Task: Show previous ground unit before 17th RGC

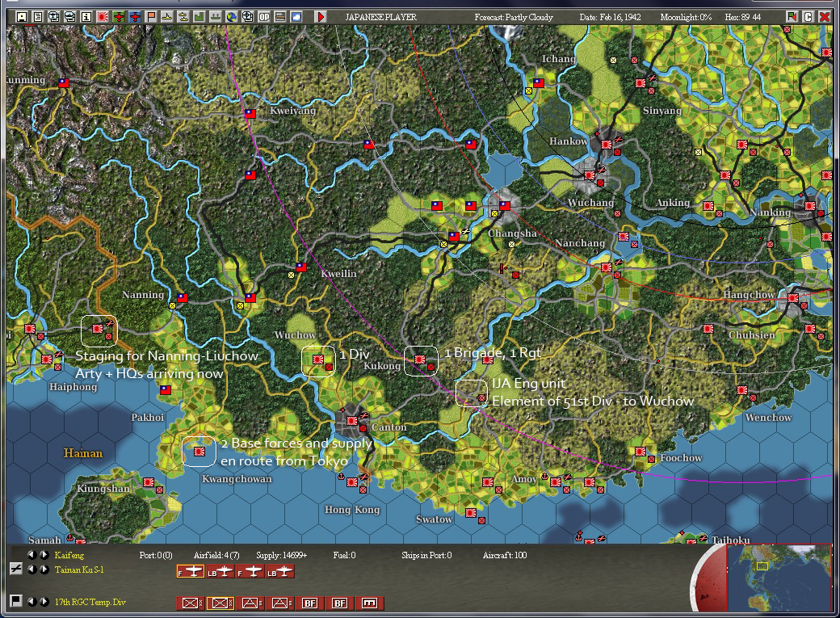Action: [x=32, y=602]
